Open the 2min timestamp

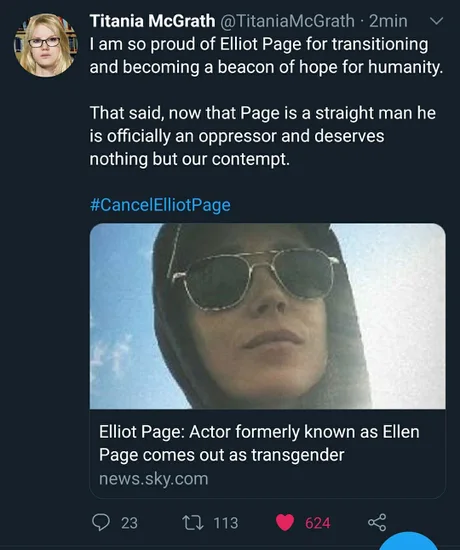pyautogui.click(x=388, y=21)
